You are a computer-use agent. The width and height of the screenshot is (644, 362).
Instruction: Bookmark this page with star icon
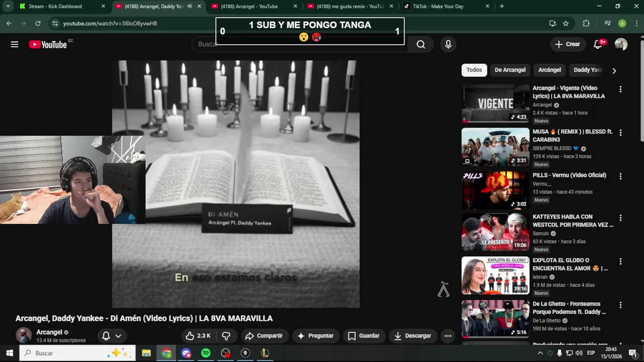coord(566,23)
